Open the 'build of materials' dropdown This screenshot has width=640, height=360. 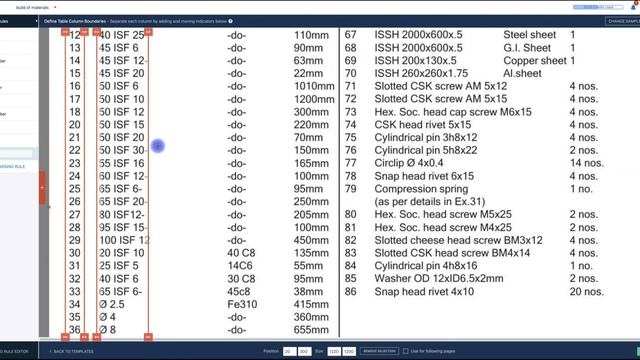pyautogui.click(x=36, y=7)
